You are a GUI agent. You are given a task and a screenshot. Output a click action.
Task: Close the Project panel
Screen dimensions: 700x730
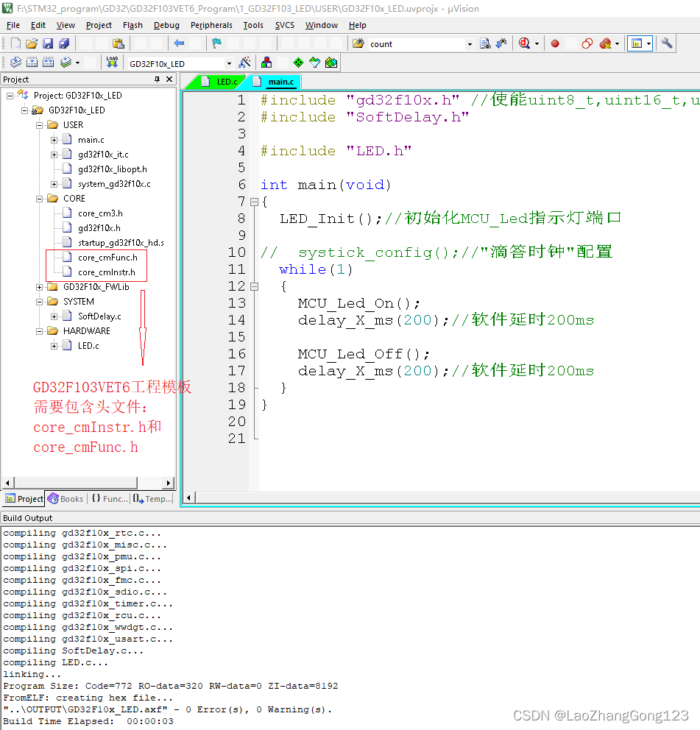[x=169, y=79]
